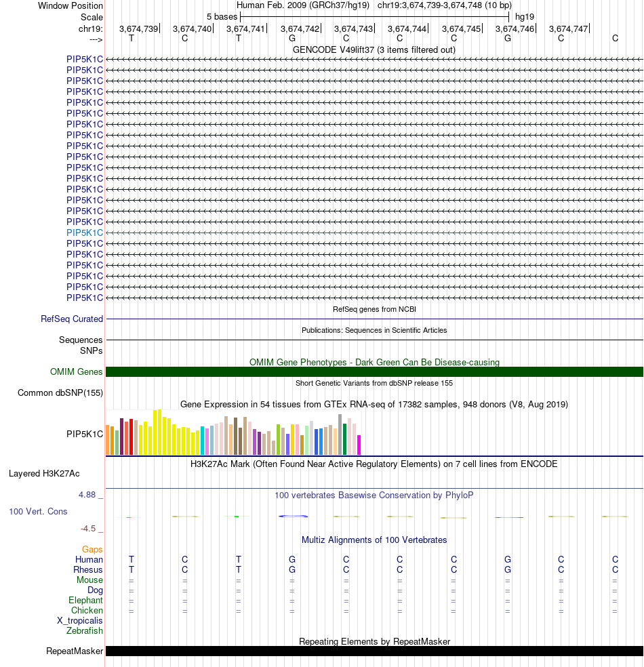Click the "Window Position" ruler label
Screen dimensions: 644x667
(x=71, y=5)
